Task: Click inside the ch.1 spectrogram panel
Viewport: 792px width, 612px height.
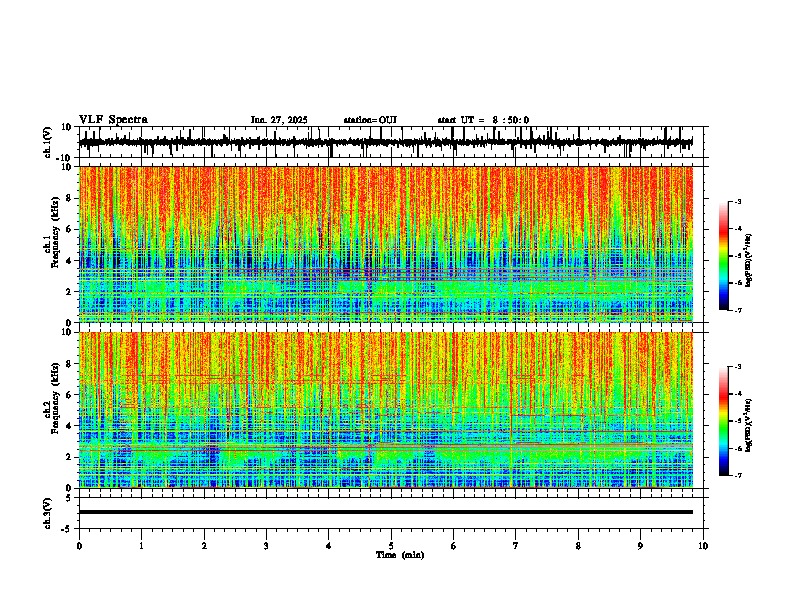Action: (385, 244)
